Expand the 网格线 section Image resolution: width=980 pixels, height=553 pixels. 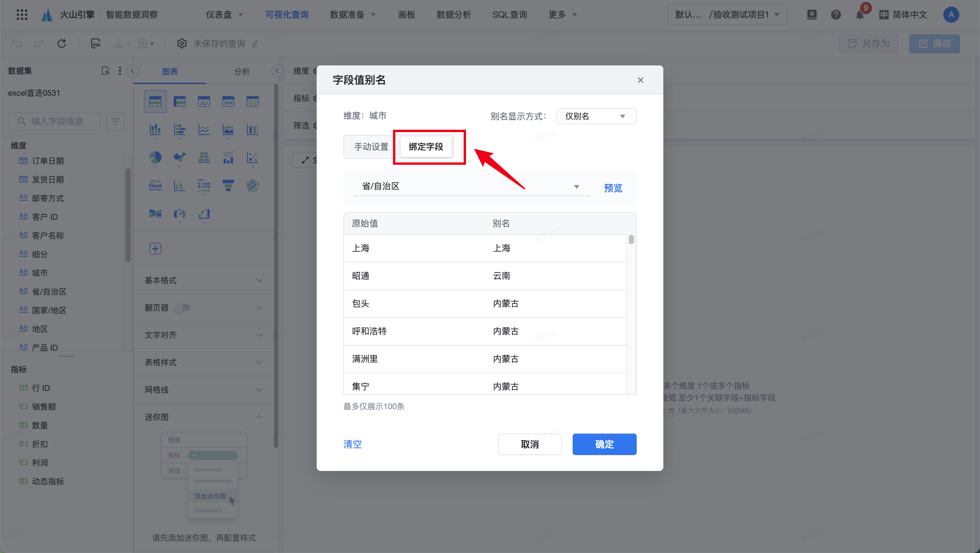pos(204,390)
